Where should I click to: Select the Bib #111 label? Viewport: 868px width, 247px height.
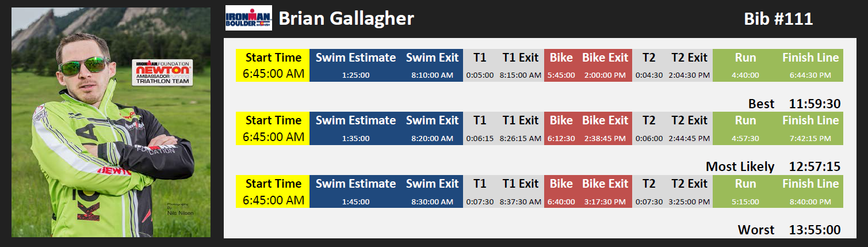(x=778, y=19)
